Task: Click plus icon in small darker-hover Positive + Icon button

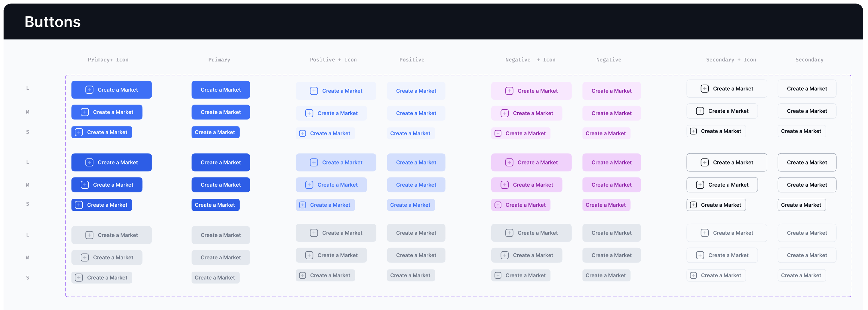Action: click(x=303, y=205)
